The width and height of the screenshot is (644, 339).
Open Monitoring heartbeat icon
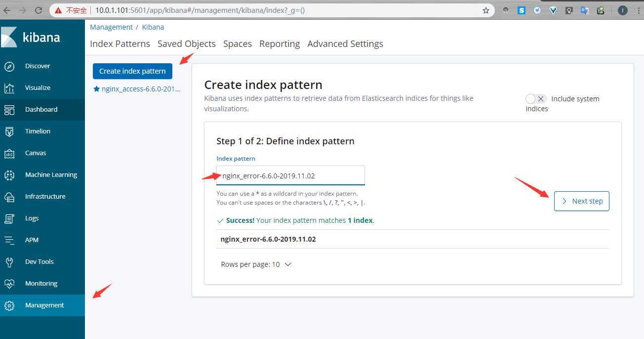tap(9, 284)
